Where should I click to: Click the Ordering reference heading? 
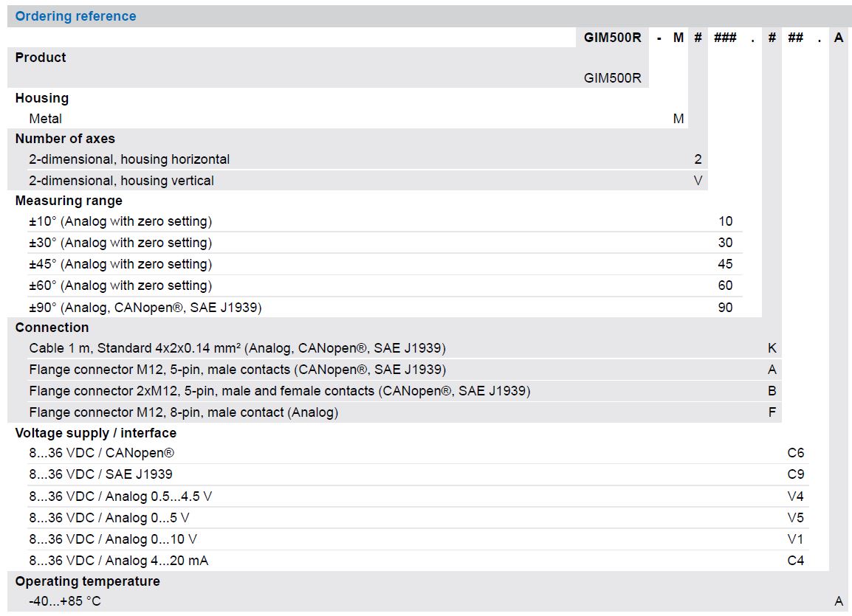75,16
